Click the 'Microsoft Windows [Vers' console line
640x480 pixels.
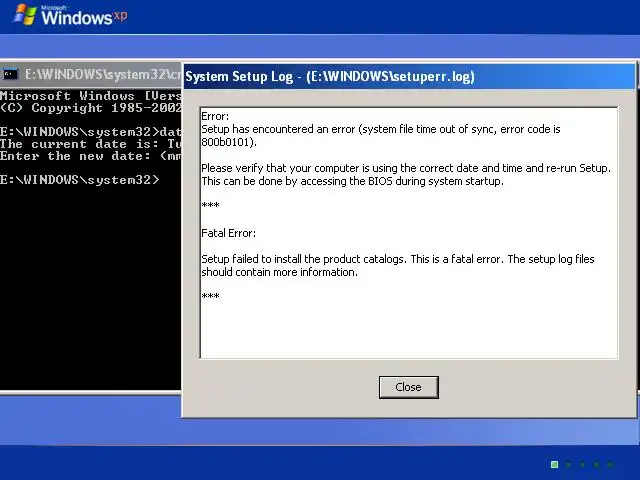click(91, 96)
